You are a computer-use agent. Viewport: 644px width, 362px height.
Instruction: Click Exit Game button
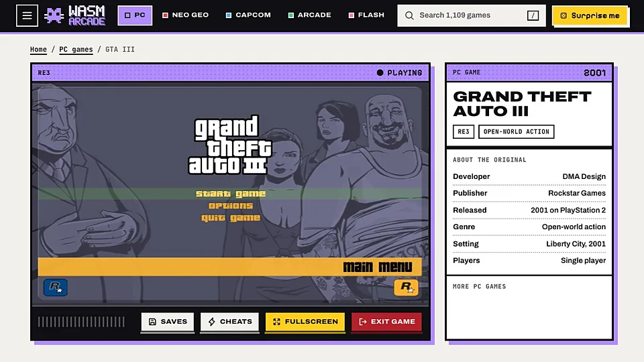pyautogui.click(x=386, y=322)
